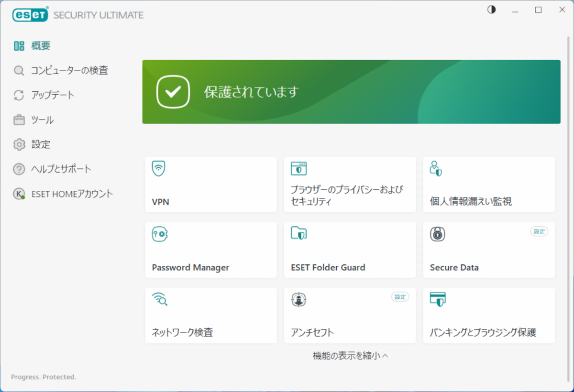The image size is (574, 392).
Task: Click the refresh arrows icon for アップデート
Action: point(19,95)
